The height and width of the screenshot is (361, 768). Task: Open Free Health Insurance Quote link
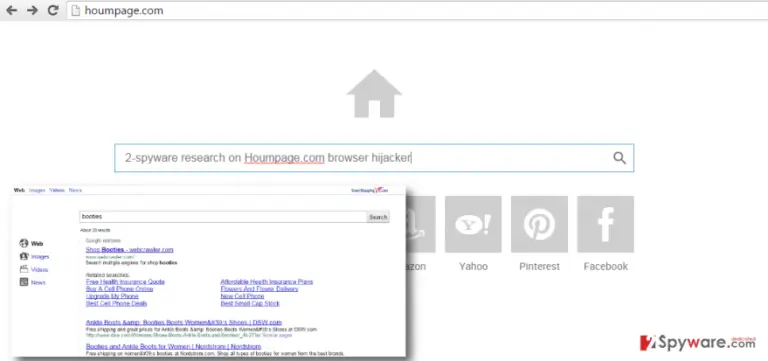(125, 282)
